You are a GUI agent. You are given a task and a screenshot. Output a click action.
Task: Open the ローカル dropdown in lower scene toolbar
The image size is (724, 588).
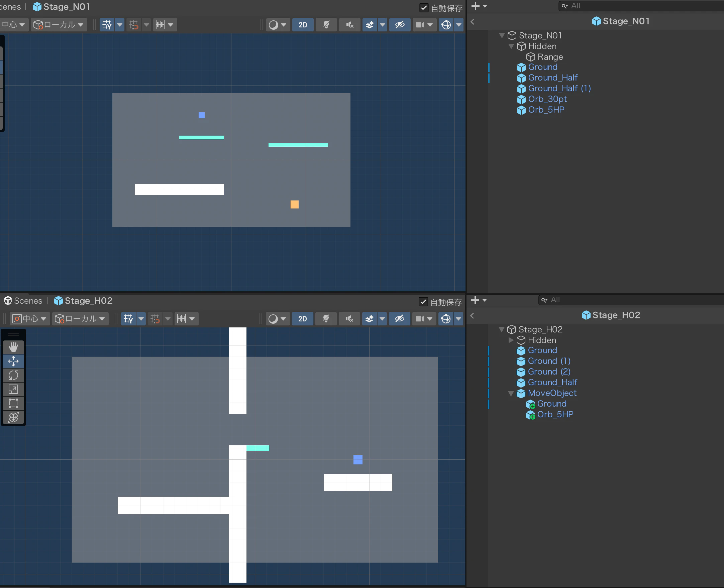click(80, 319)
